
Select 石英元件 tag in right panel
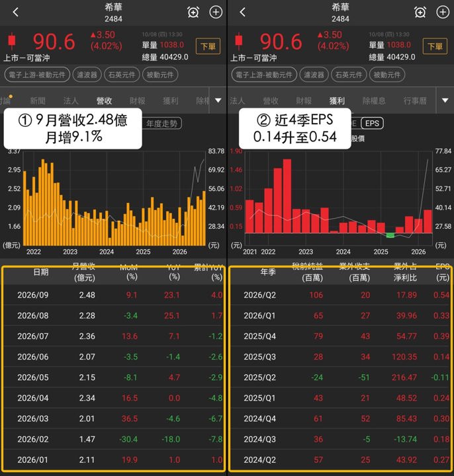[349, 75]
